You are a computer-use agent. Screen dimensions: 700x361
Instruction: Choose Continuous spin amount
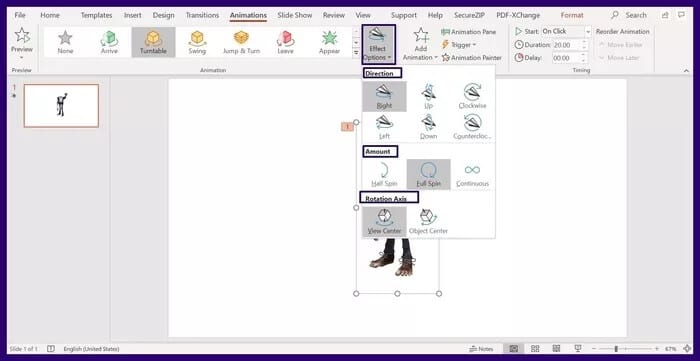472,174
